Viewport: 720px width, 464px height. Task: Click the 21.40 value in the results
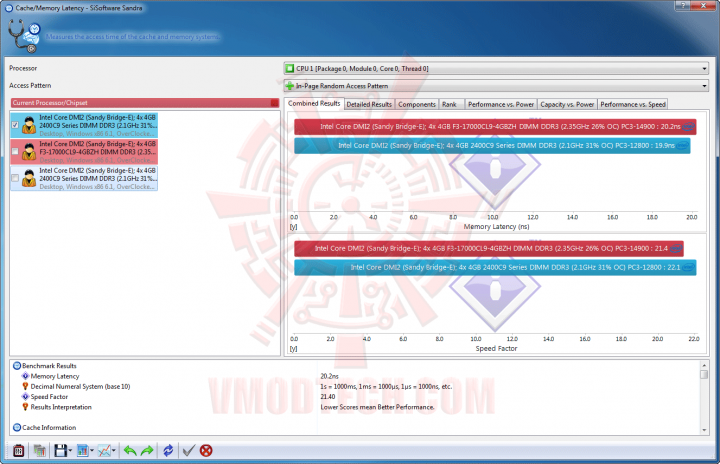(328, 396)
